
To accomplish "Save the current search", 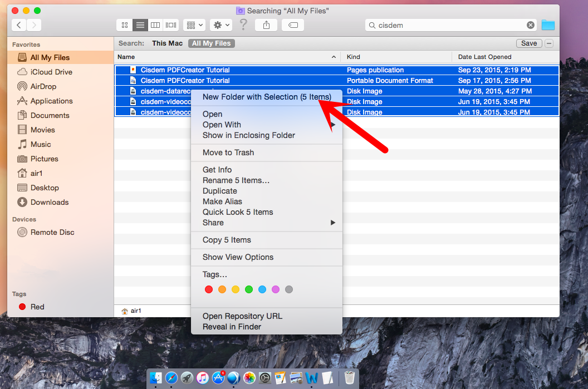I will click(529, 43).
